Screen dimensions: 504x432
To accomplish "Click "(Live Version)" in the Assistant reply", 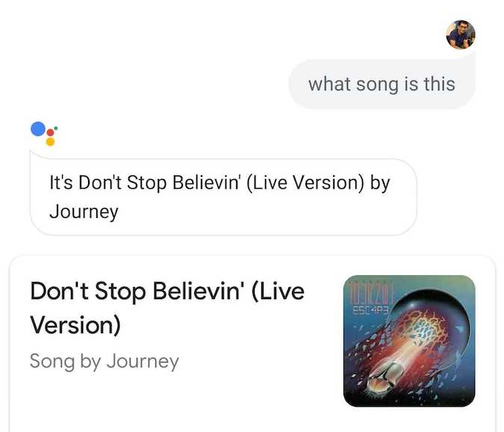I will coord(307,183).
